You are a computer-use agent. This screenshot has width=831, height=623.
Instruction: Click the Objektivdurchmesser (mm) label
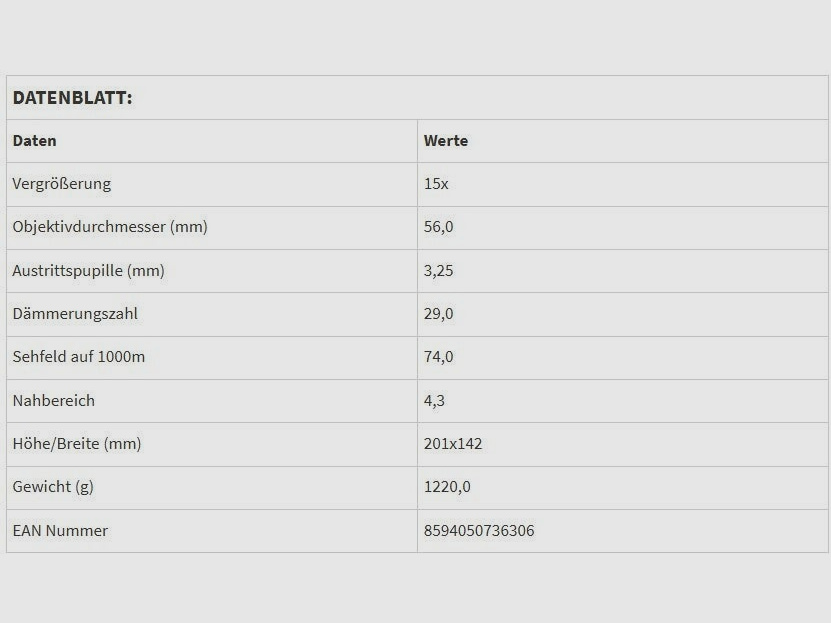click(110, 227)
